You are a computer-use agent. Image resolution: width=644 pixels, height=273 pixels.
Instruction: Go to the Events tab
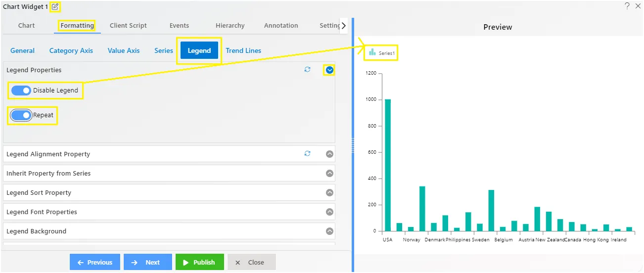tap(179, 26)
